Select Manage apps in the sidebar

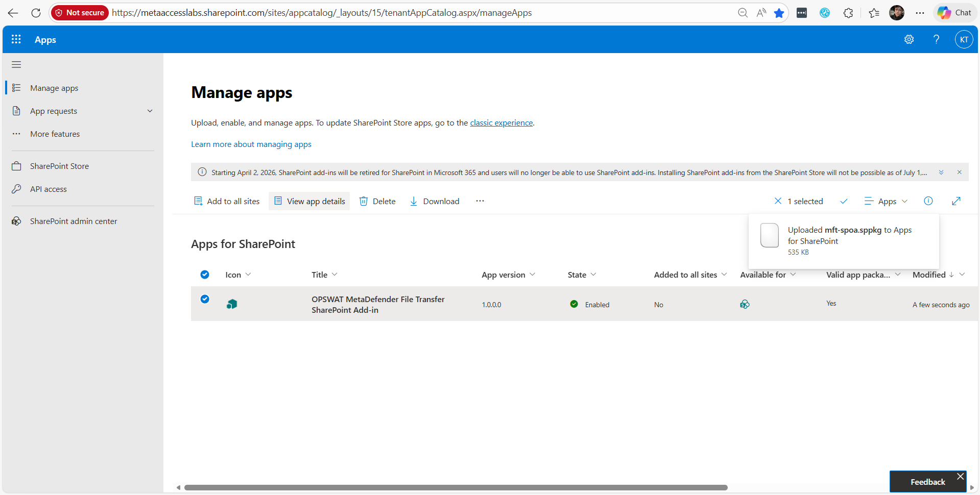pos(54,88)
